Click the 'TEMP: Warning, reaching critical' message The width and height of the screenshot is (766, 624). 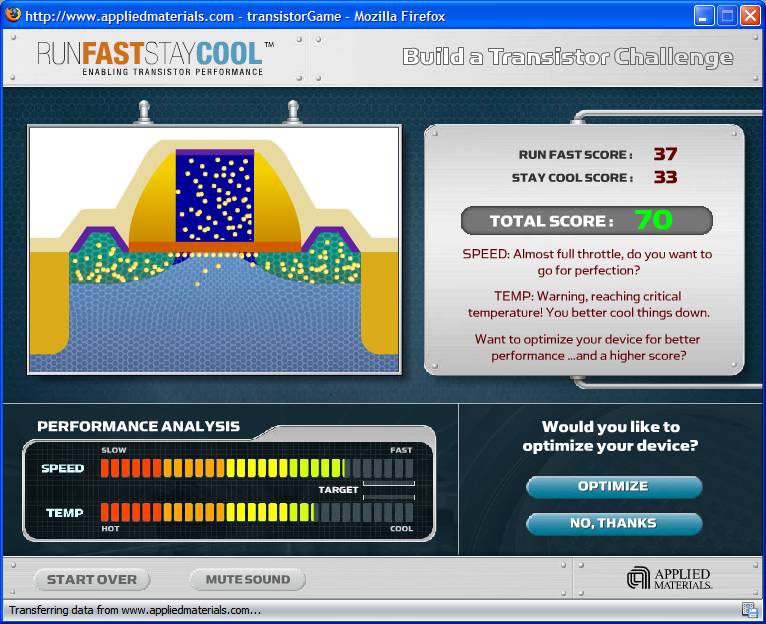point(588,304)
